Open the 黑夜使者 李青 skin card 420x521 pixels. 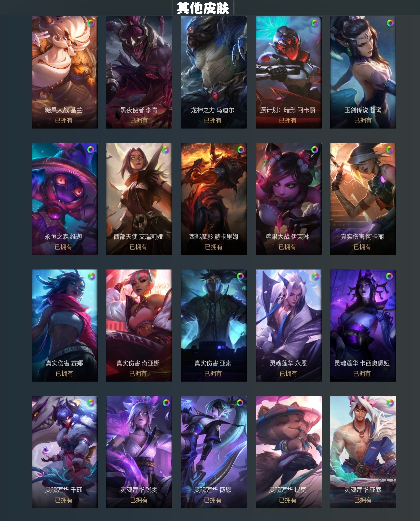[x=139, y=72]
